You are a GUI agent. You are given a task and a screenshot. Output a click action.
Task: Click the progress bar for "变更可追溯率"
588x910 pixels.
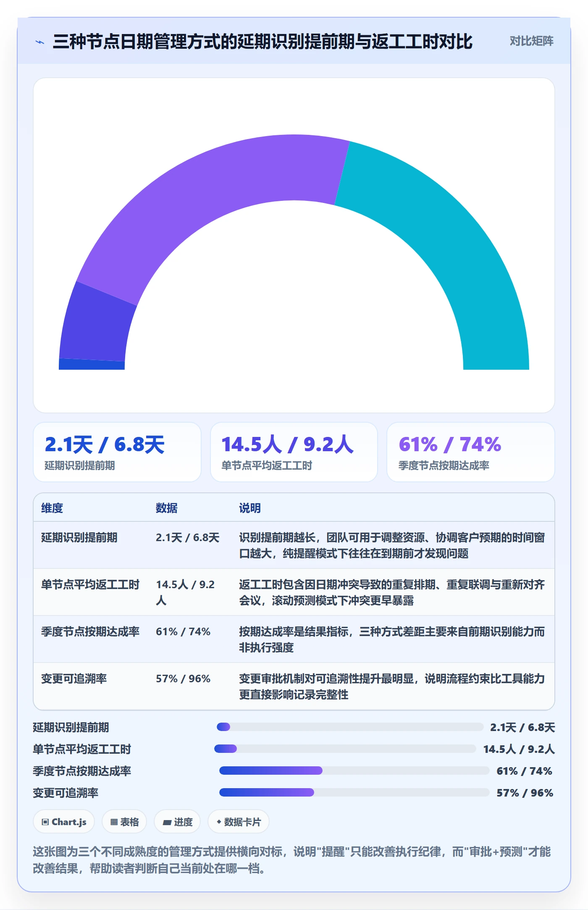pos(354,792)
